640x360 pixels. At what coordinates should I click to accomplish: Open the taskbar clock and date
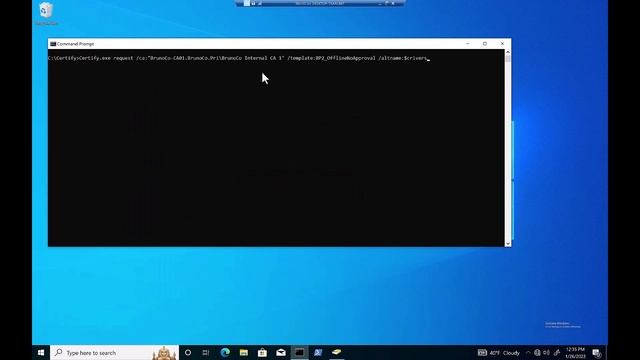click(x=576, y=353)
